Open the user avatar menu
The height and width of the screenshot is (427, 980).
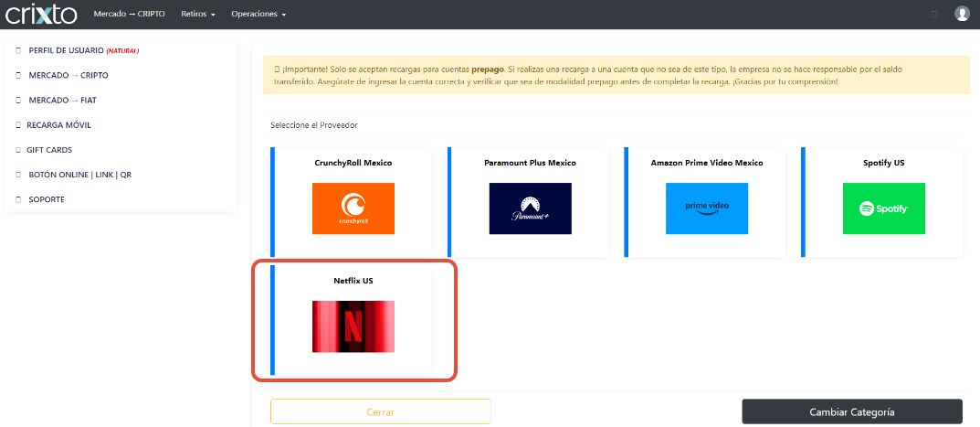[962, 14]
